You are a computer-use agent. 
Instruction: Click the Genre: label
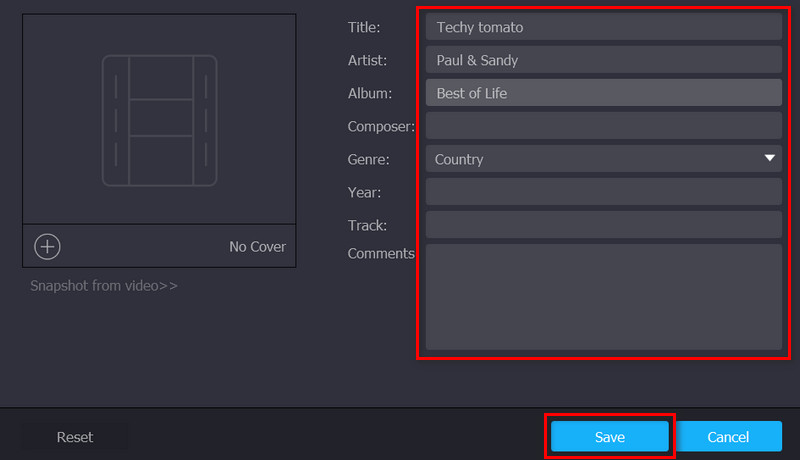(x=369, y=159)
